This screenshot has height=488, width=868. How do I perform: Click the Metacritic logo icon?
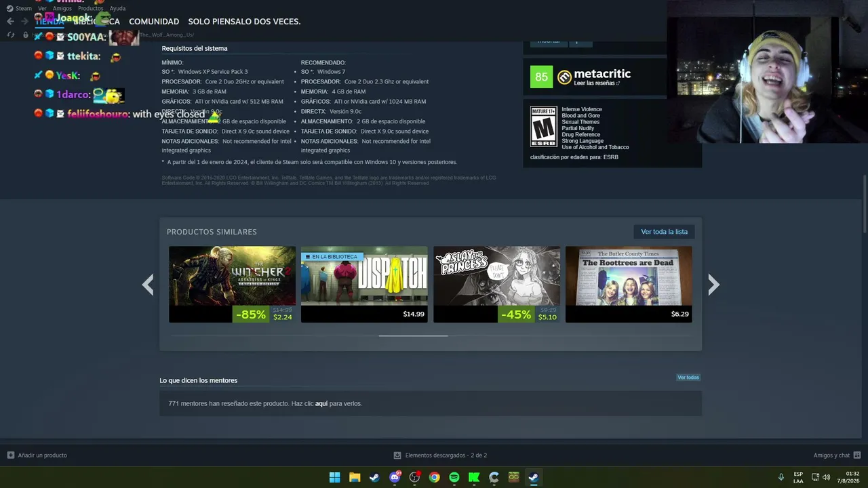click(564, 77)
